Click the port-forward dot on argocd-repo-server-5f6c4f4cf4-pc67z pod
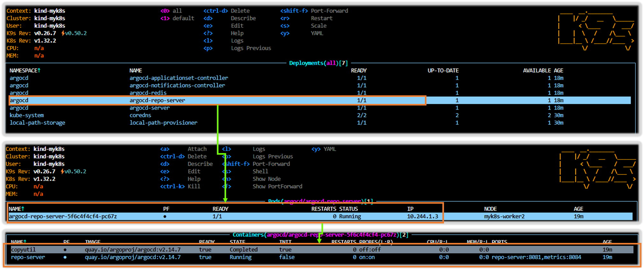The height and width of the screenshot is (270, 644). 165,216
